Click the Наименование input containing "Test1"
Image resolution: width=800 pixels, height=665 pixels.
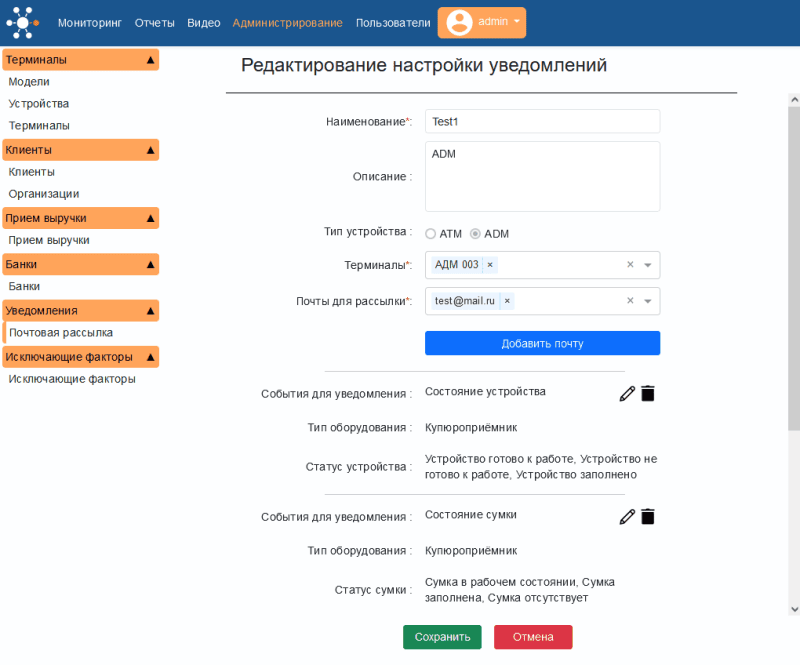(542, 121)
